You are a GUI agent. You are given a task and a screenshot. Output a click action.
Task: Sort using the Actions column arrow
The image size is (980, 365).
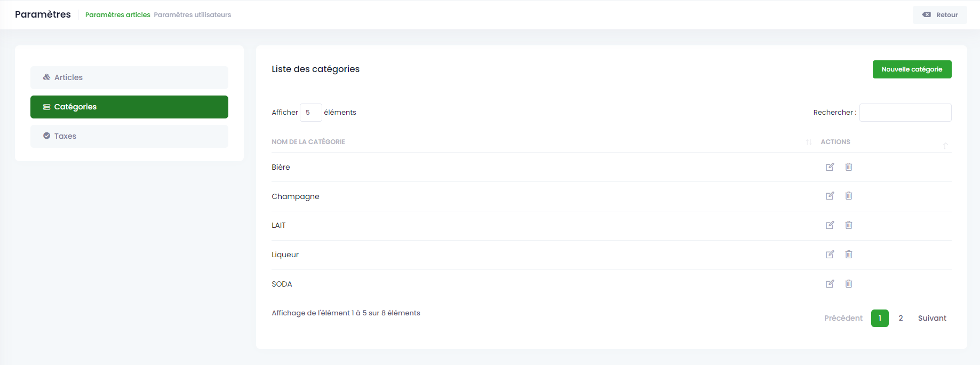tap(945, 145)
